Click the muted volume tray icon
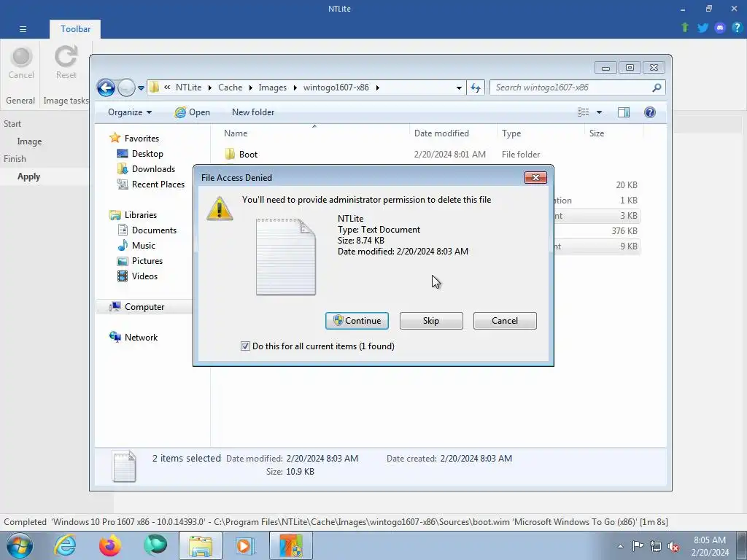Viewport: 747px width, 560px height. click(x=673, y=546)
